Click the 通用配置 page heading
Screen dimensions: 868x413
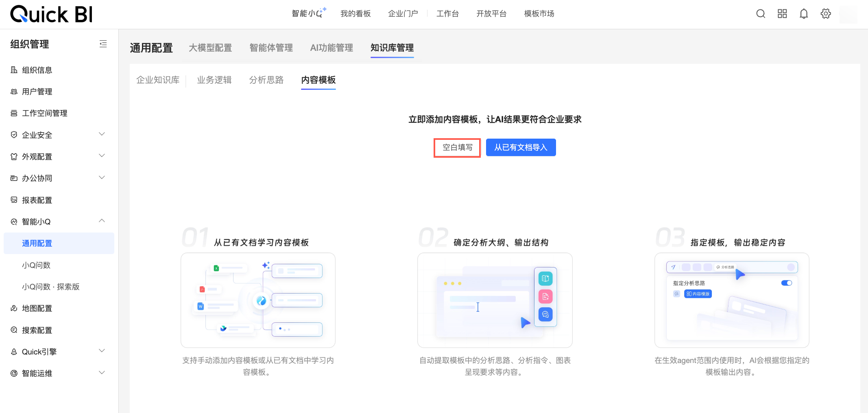tap(151, 48)
